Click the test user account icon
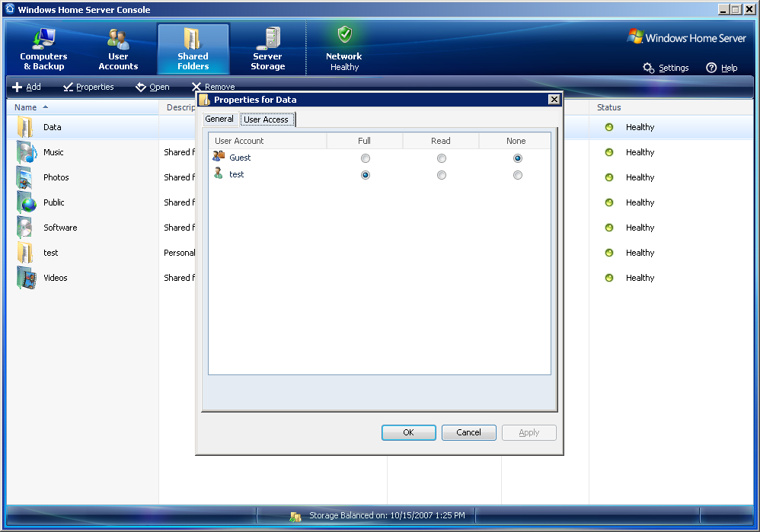This screenshot has width=760, height=532. tap(219, 174)
